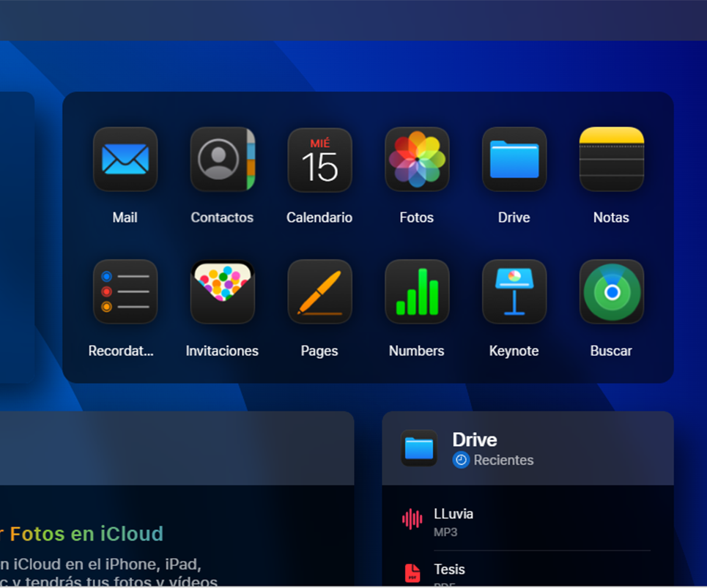Click the Contactos label text
The width and height of the screenshot is (707, 588).
(222, 217)
